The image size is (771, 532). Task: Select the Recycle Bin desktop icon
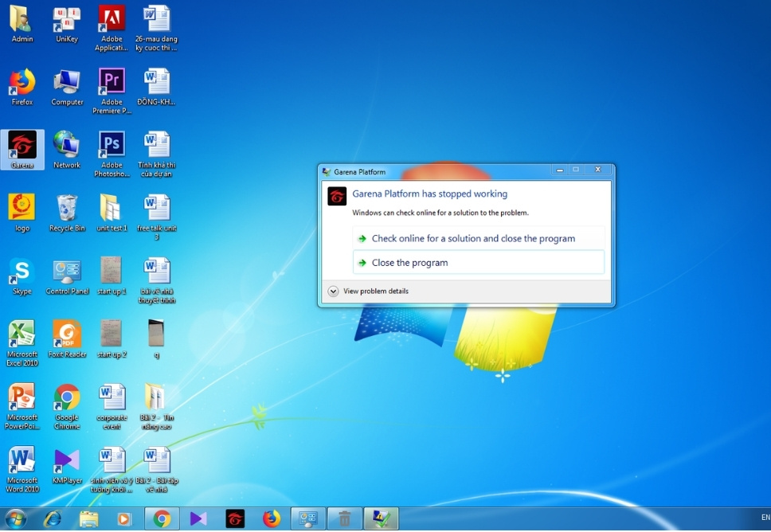tap(67, 213)
